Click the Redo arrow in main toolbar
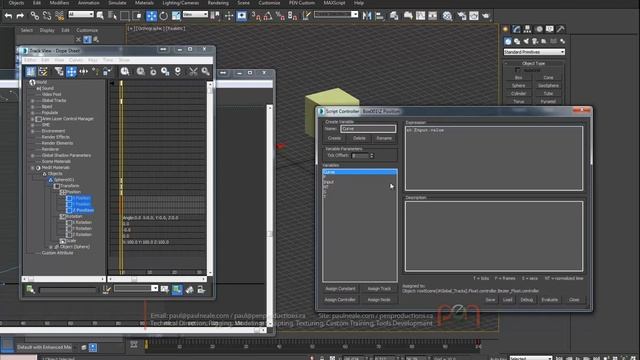This screenshot has height=360, width=640. (20, 16)
